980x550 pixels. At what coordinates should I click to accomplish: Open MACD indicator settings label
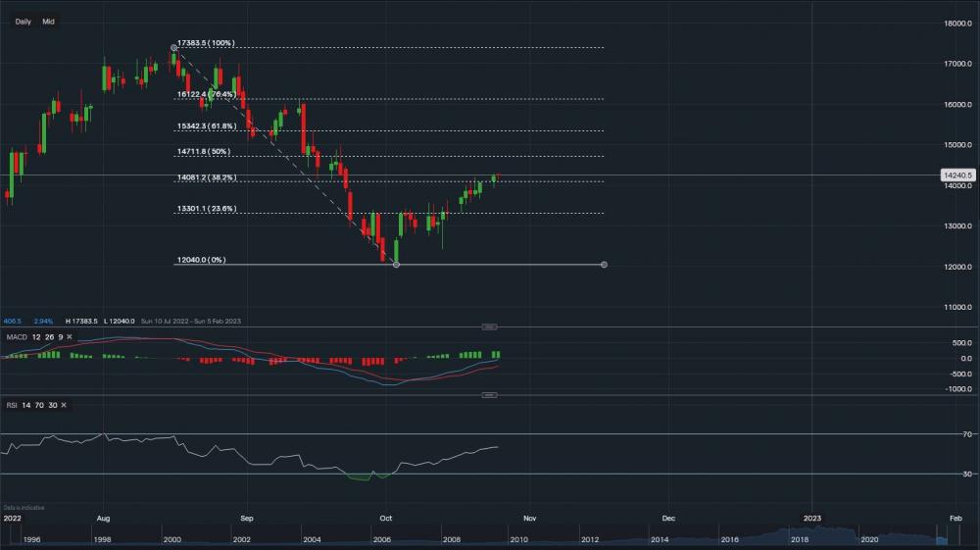[x=17, y=337]
